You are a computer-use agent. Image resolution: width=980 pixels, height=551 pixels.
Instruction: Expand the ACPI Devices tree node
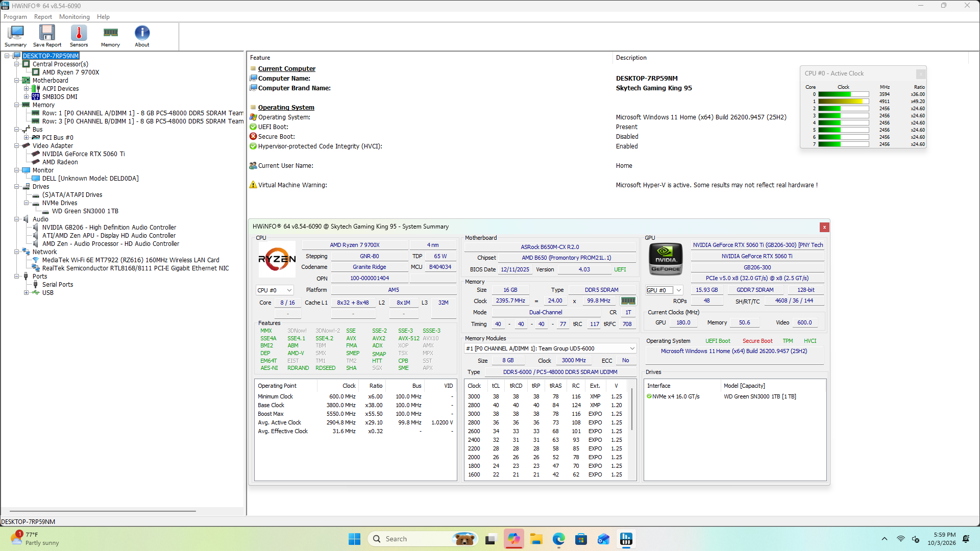pyautogui.click(x=27, y=89)
